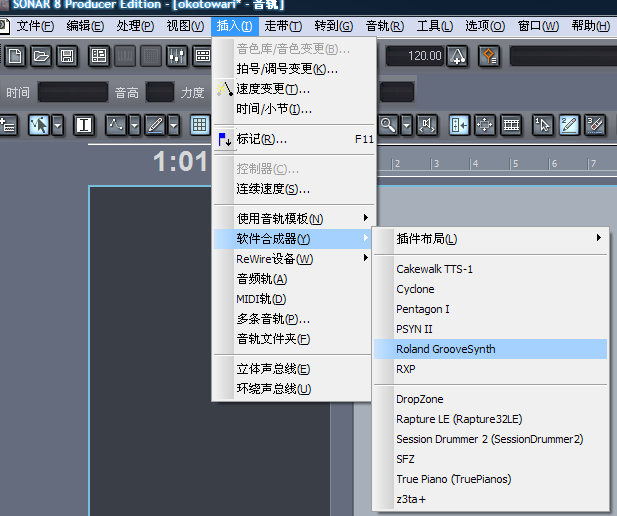Image resolution: width=617 pixels, height=516 pixels.
Task: Open the arrow-pointer Select tool dropdown arrow
Action: [58, 126]
